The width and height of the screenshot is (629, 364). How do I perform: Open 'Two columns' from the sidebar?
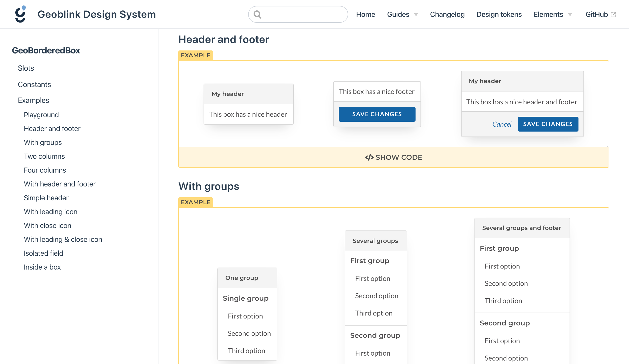pyautogui.click(x=44, y=156)
